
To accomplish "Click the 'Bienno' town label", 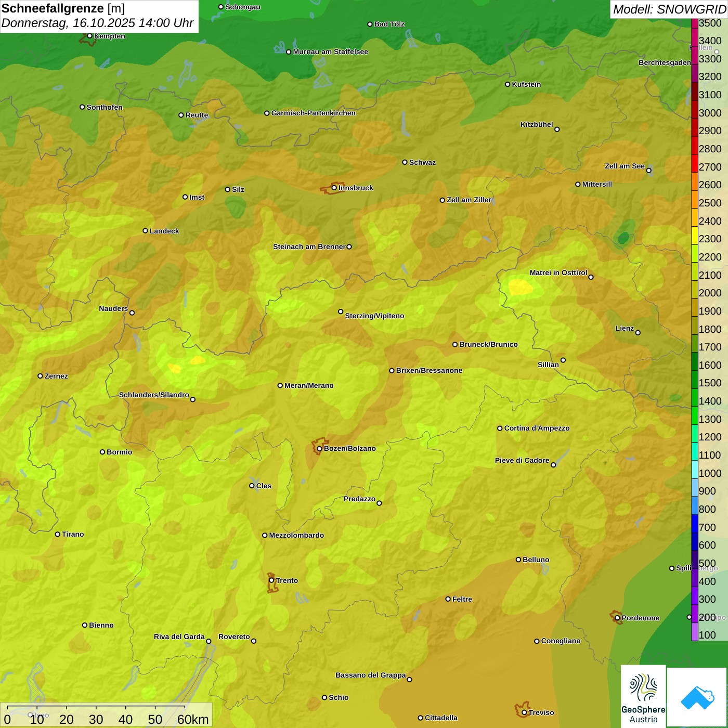I will point(101,625).
